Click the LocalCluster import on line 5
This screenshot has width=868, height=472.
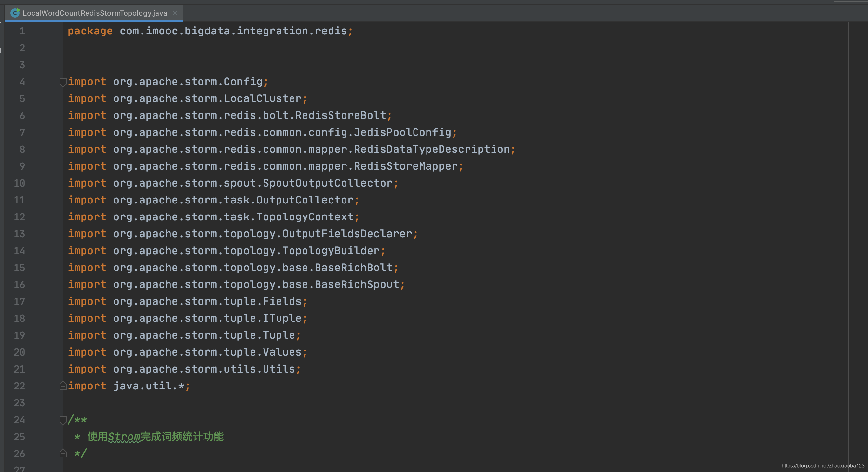pyautogui.click(x=263, y=98)
